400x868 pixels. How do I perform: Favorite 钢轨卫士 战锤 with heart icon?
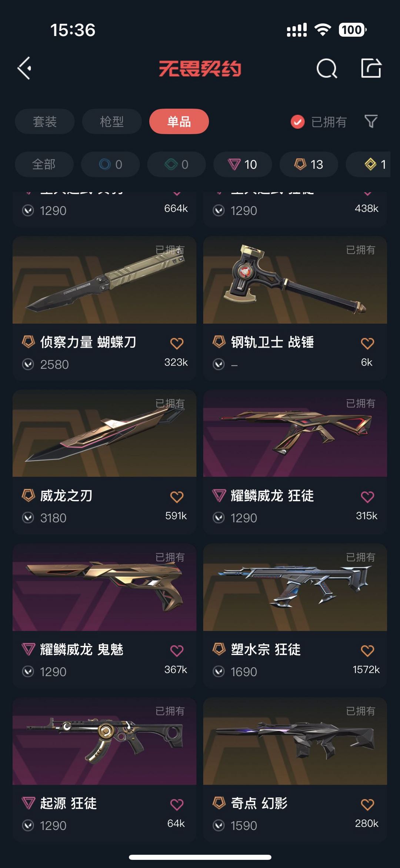click(367, 343)
